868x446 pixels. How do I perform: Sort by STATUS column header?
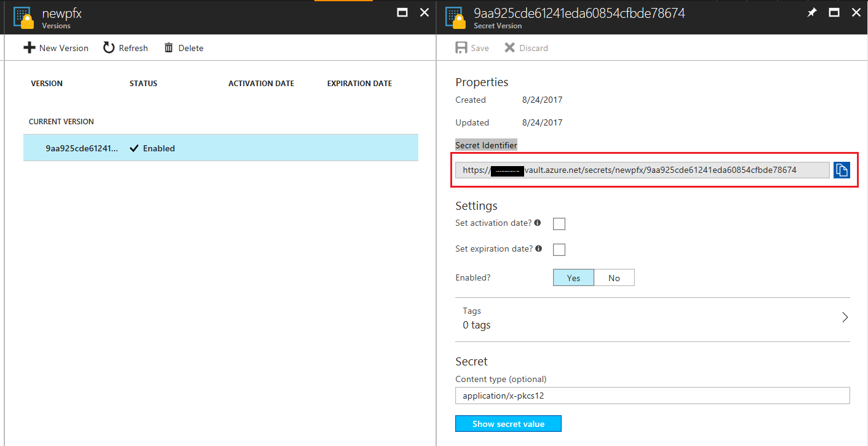(x=143, y=83)
